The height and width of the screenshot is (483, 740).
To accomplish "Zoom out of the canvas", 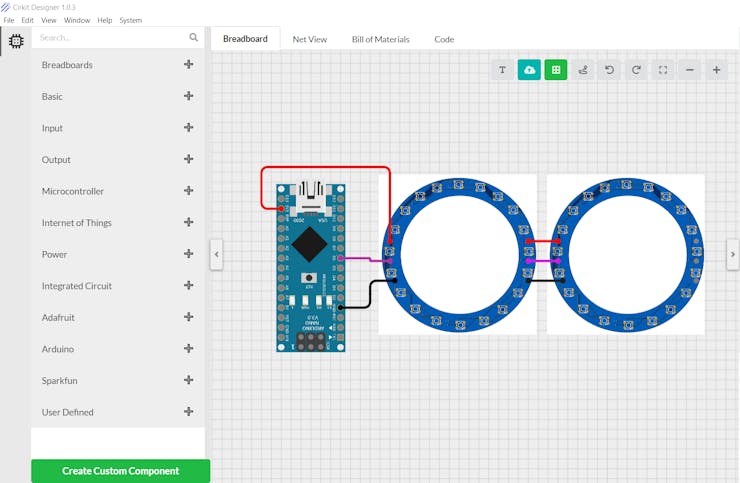I will click(x=690, y=70).
